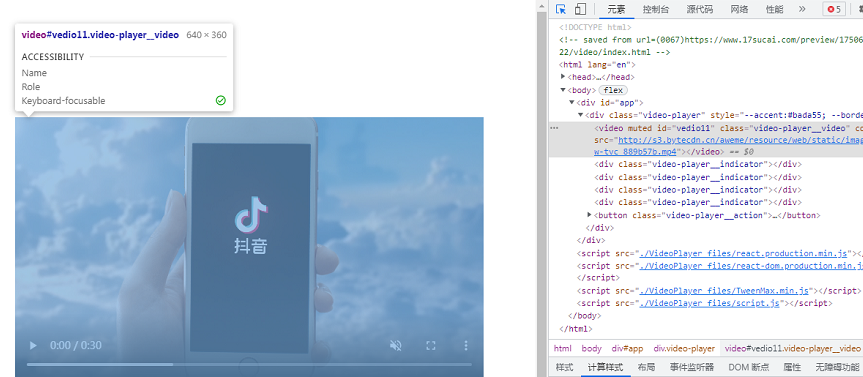This screenshot has width=863, height=377.
Task: Open the Properties (属性) pane tab
Action: pyautogui.click(x=792, y=367)
